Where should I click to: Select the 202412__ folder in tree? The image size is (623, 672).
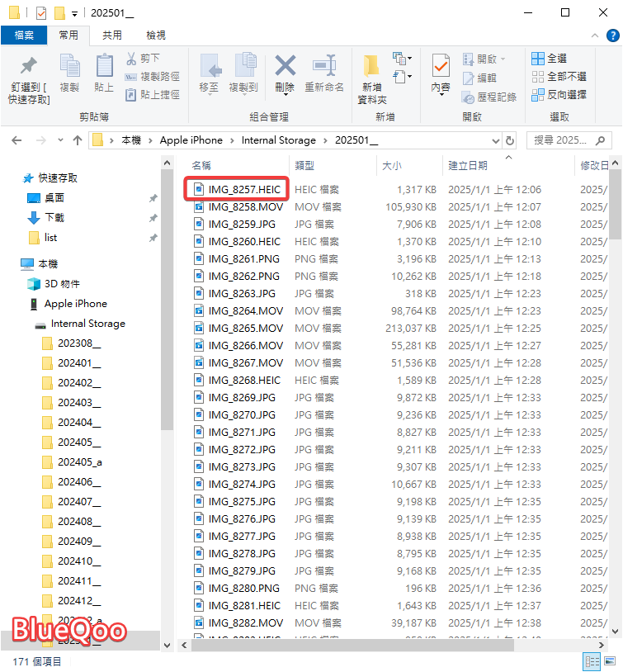click(79, 600)
